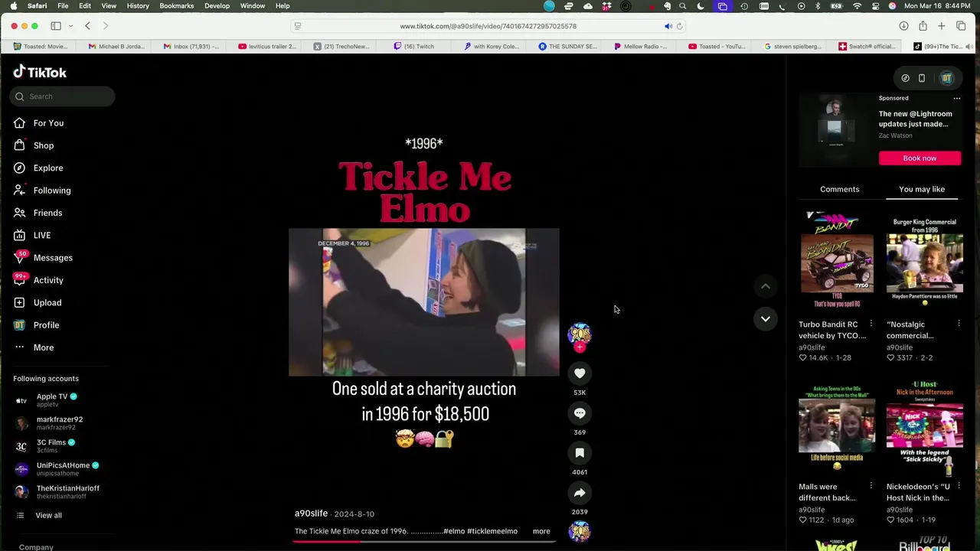980x551 pixels.
Task: Toggle the Safari sidebar
Action: [56, 26]
